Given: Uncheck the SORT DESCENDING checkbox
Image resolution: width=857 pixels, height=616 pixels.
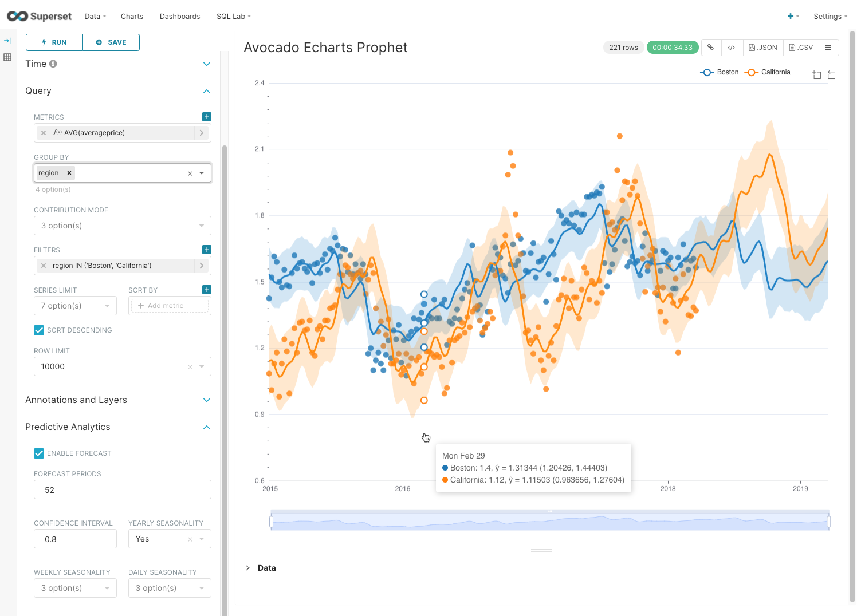Looking at the screenshot, I should (x=38, y=330).
